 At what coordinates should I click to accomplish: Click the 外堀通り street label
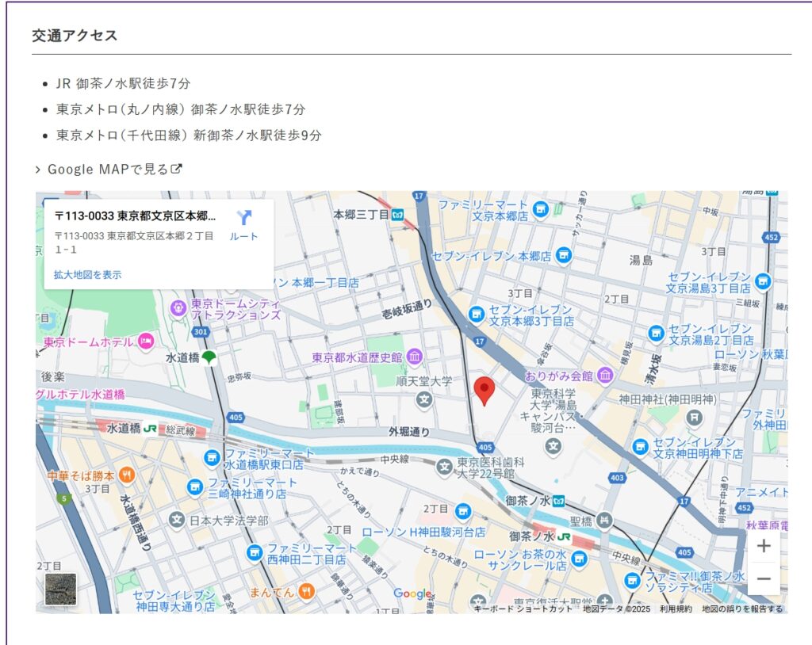(x=409, y=431)
